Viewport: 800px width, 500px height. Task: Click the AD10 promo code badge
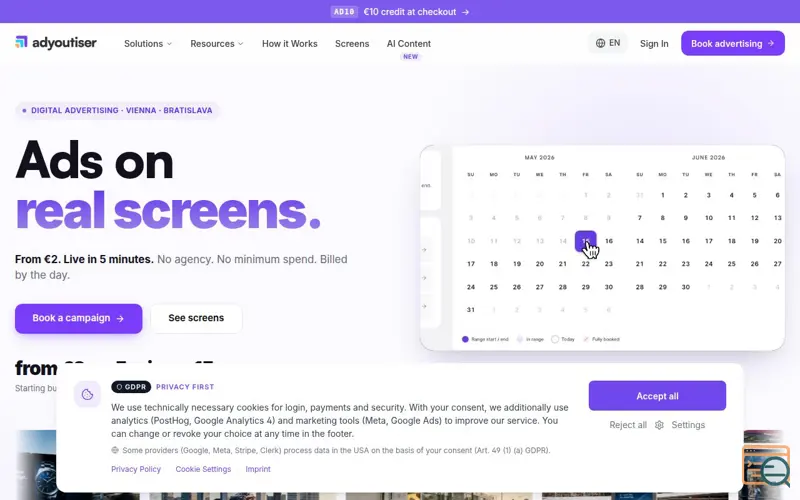pos(344,12)
